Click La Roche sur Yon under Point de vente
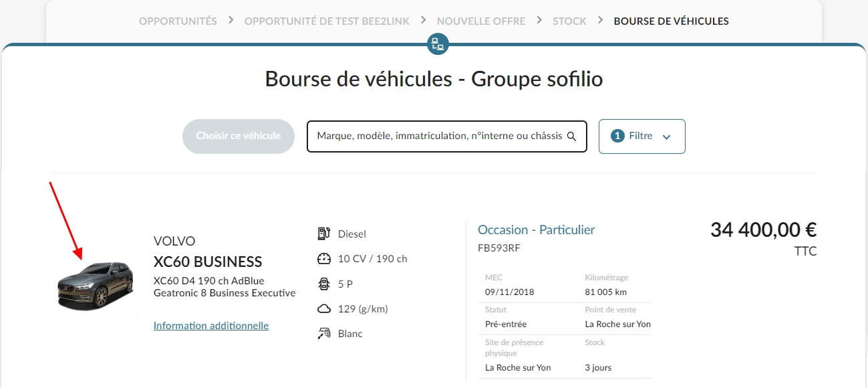Image resolution: width=868 pixels, height=388 pixels. pos(617,324)
